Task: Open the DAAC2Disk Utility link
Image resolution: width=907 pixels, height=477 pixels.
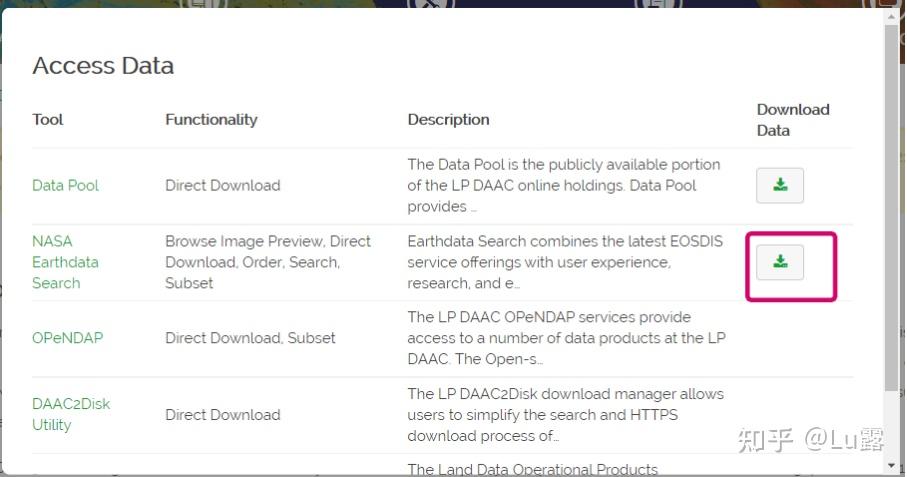Action: 70,414
